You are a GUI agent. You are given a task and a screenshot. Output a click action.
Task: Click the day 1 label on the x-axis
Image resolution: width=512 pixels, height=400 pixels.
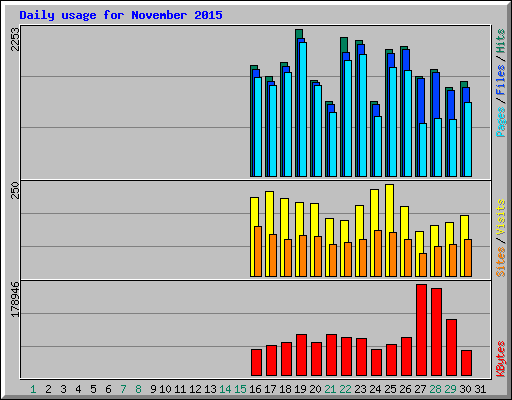coord(33,389)
